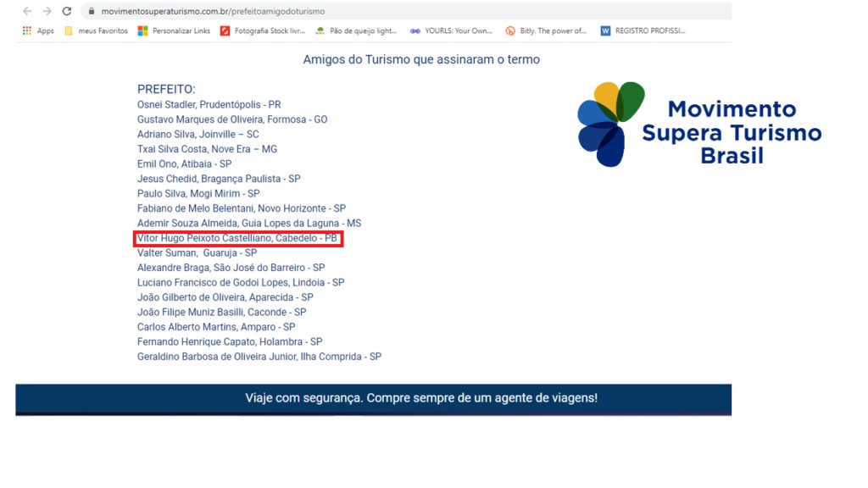The image size is (868, 488).
Task: Click the PREFEITO: heading
Action: (166, 89)
